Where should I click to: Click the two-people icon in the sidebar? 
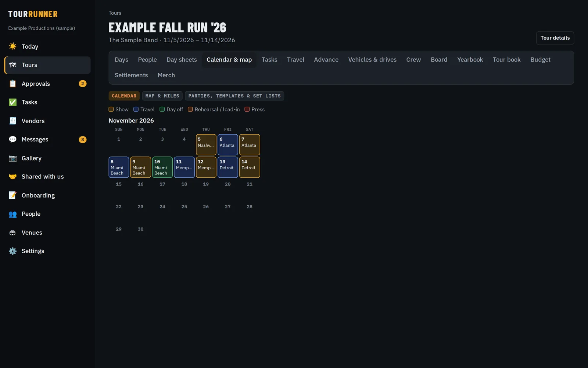coord(13,214)
